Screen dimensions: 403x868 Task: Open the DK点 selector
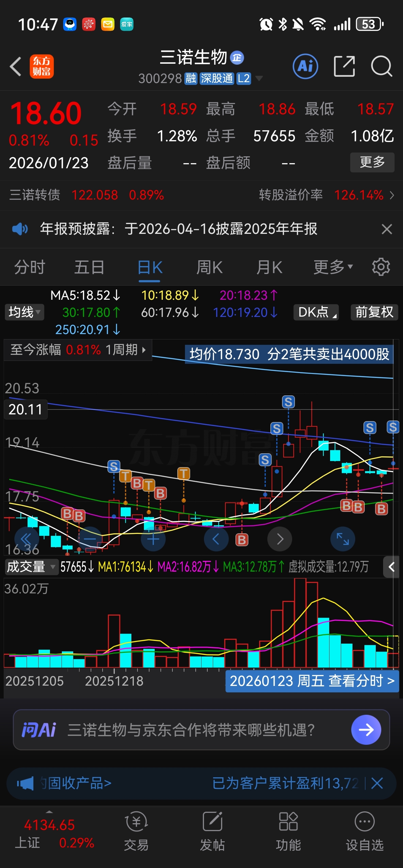tap(316, 312)
